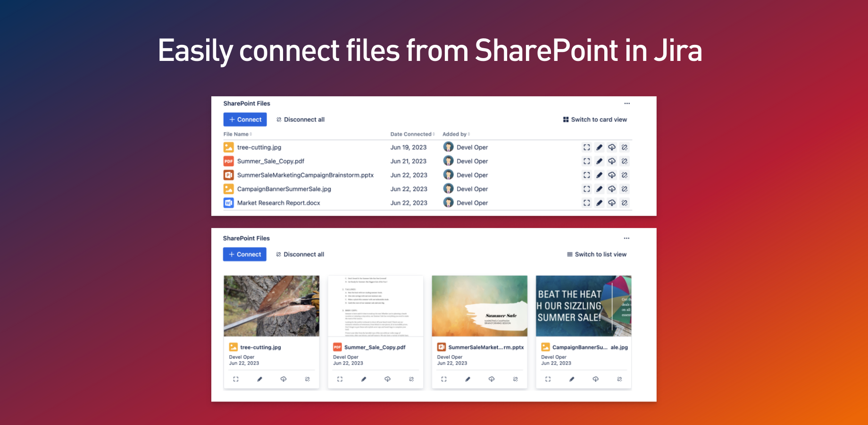The width and height of the screenshot is (868, 425).
Task: Switch to list view
Action: point(596,254)
